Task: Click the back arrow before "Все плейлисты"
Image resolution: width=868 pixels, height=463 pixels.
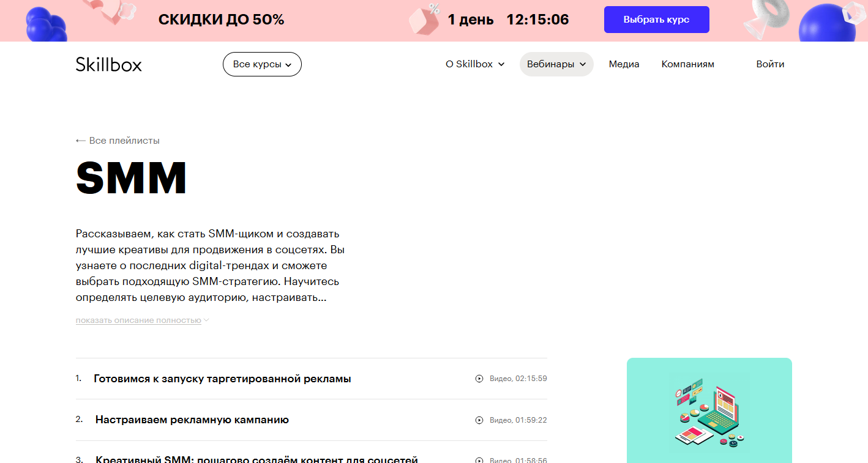Action: pos(80,140)
